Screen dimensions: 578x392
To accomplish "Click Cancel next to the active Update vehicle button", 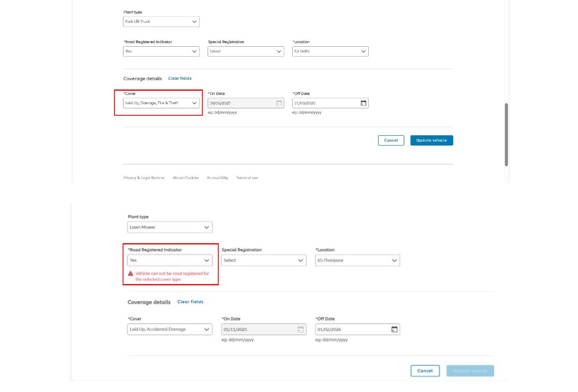I will [x=391, y=141].
